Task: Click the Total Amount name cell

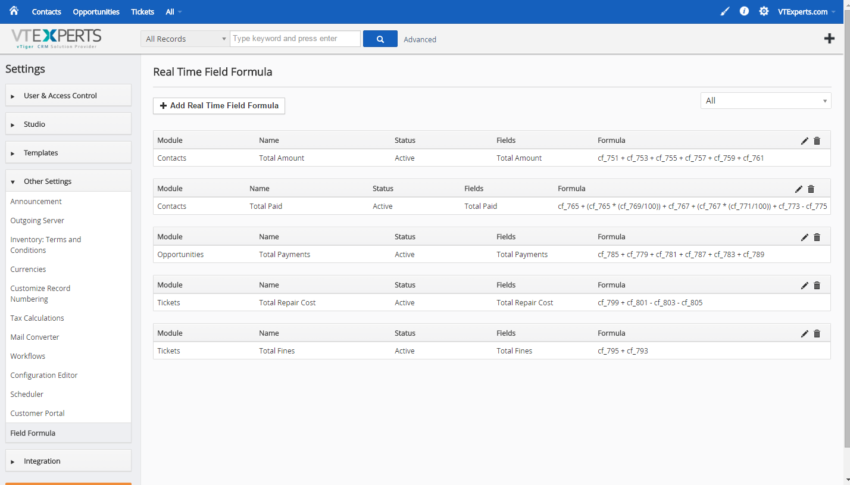Action: pos(281,158)
